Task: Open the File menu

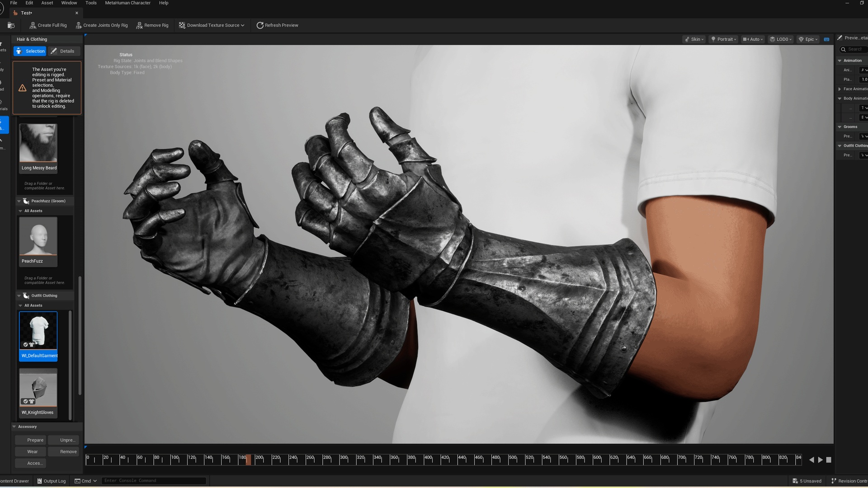Action: 14,3
